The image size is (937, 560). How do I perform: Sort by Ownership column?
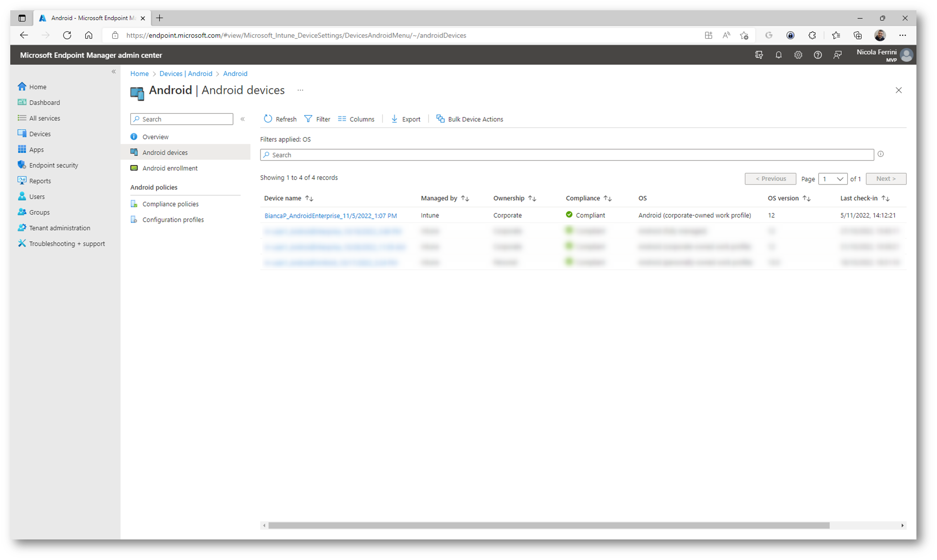pyautogui.click(x=515, y=198)
